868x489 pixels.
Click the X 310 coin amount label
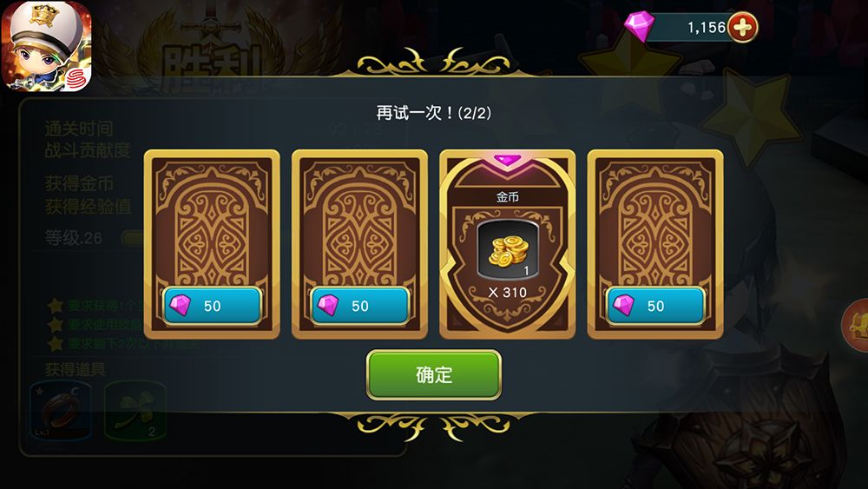coord(508,292)
